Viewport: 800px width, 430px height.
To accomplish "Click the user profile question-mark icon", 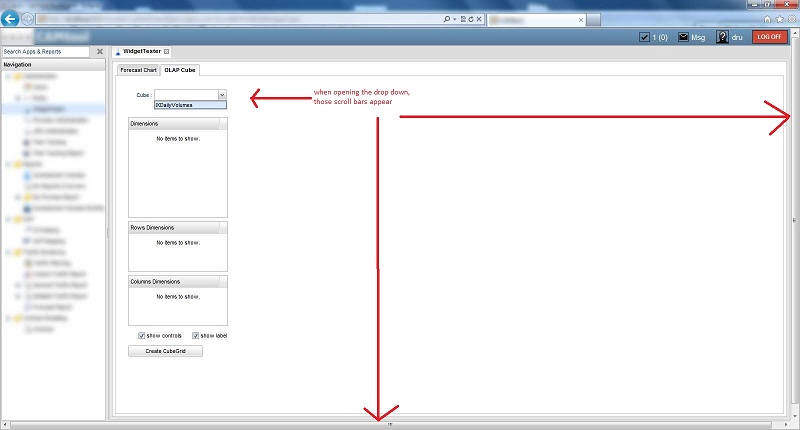I will point(721,37).
